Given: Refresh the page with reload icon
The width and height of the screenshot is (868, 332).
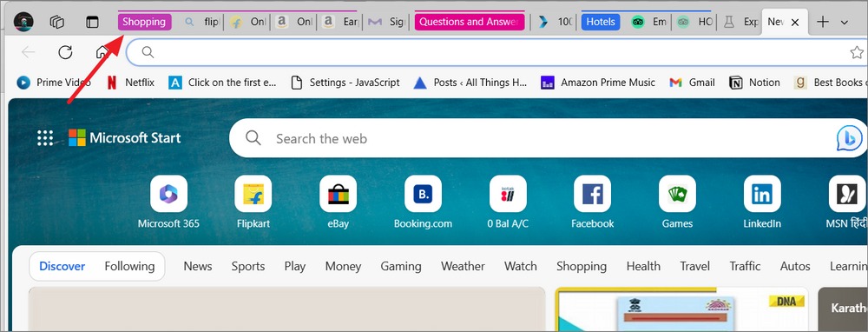Looking at the screenshot, I should pyautogui.click(x=65, y=52).
